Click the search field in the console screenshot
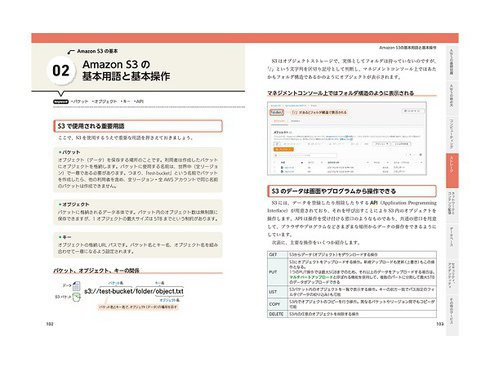Viewport: 490px width, 368px height. tap(305, 155)
